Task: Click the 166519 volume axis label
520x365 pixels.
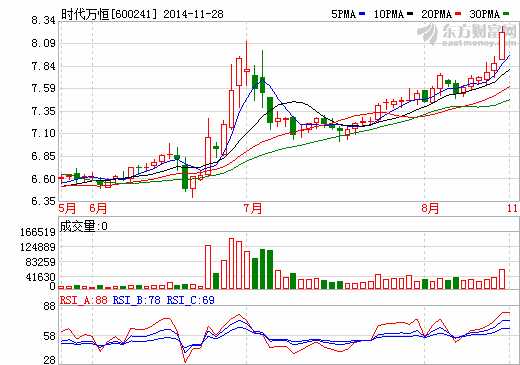Action: tap(38, 232)
